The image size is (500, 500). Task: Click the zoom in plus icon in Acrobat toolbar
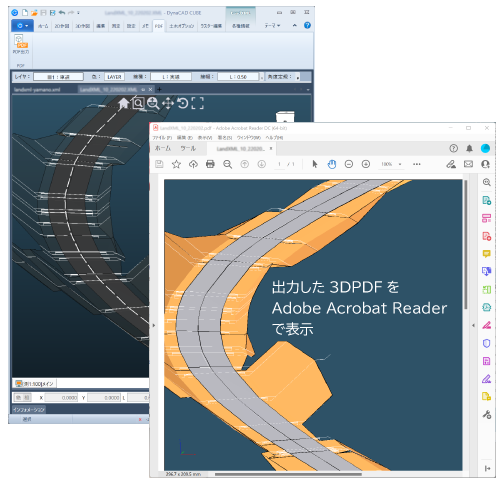[x=366, y=164]
